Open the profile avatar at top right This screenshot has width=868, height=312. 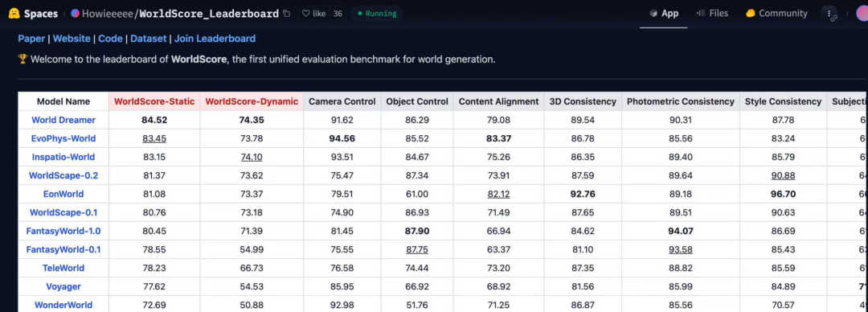(862, 14)
